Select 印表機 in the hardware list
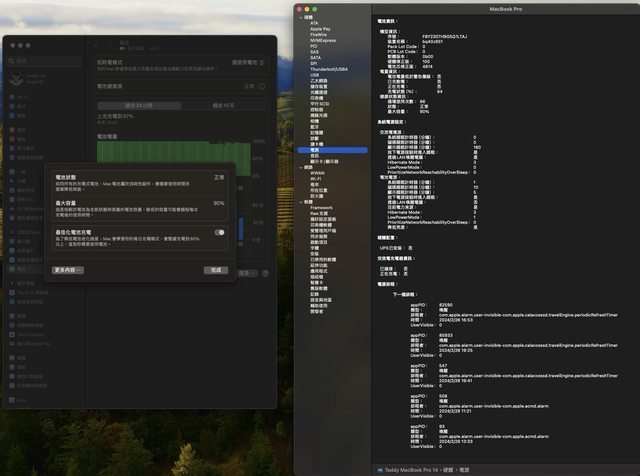The width and height of the screenshot is (640, 476). (316, 98)
